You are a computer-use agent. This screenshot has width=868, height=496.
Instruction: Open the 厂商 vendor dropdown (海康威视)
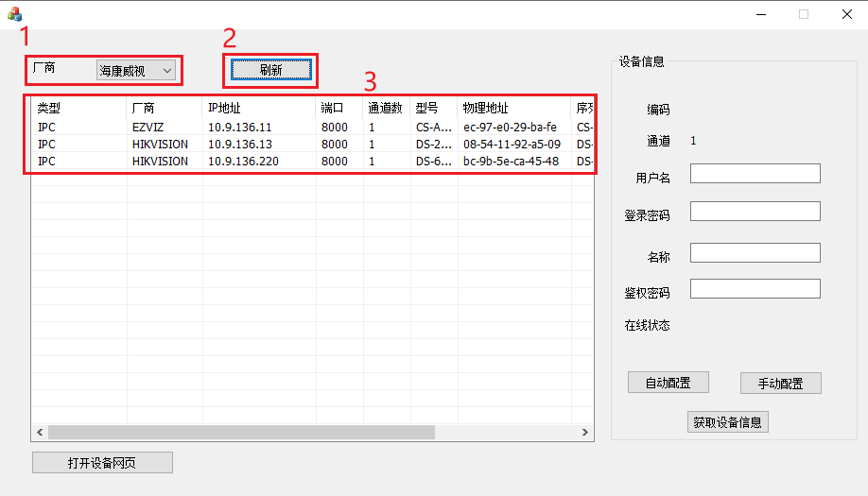[x=135, y=70]
